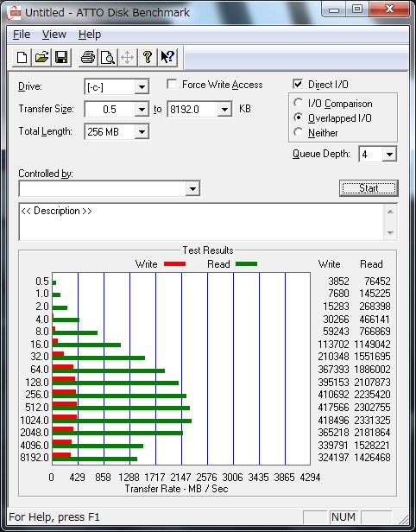416x532 pixels.
Task: Expand the Transfer Size start dropdown 0.5
Action: point(142,109)
